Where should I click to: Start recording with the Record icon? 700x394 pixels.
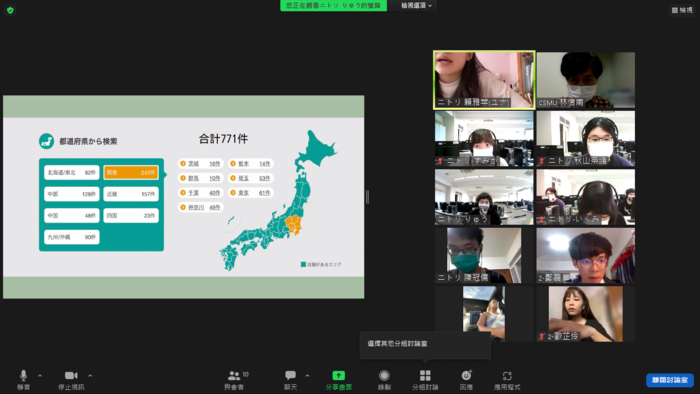tap(384, 376)
